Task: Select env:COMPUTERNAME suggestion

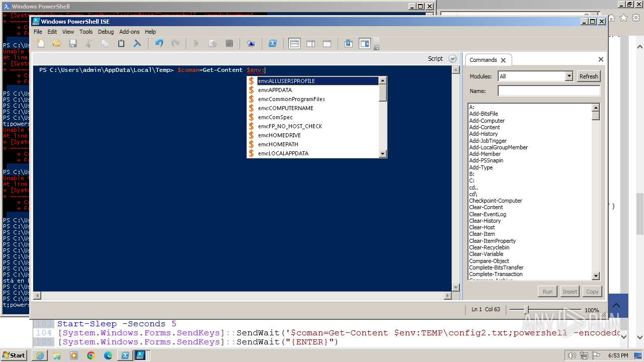Action: pos(312,108)
